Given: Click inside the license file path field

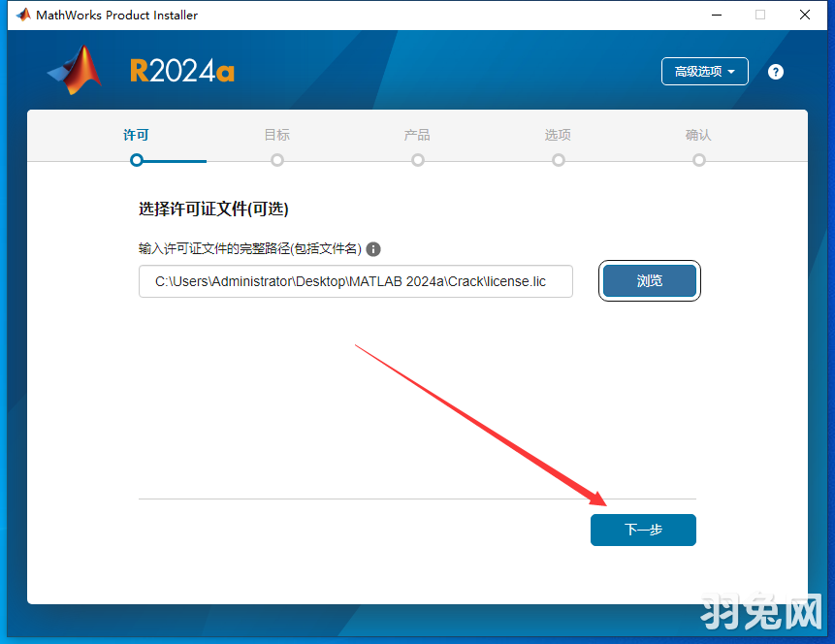Looking at the screenshot, I should click(355, 281).
